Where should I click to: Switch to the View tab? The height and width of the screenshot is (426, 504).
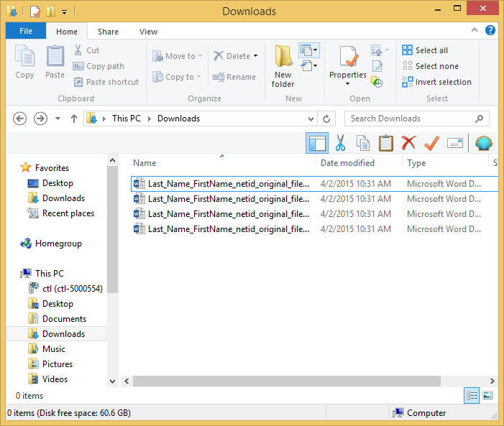point(148,32)
